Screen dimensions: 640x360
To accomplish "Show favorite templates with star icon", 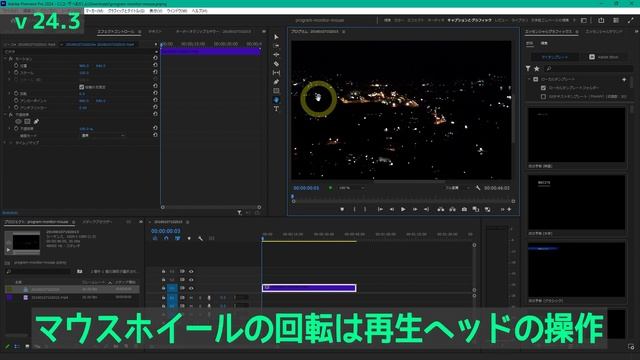I will coord(537,69).
